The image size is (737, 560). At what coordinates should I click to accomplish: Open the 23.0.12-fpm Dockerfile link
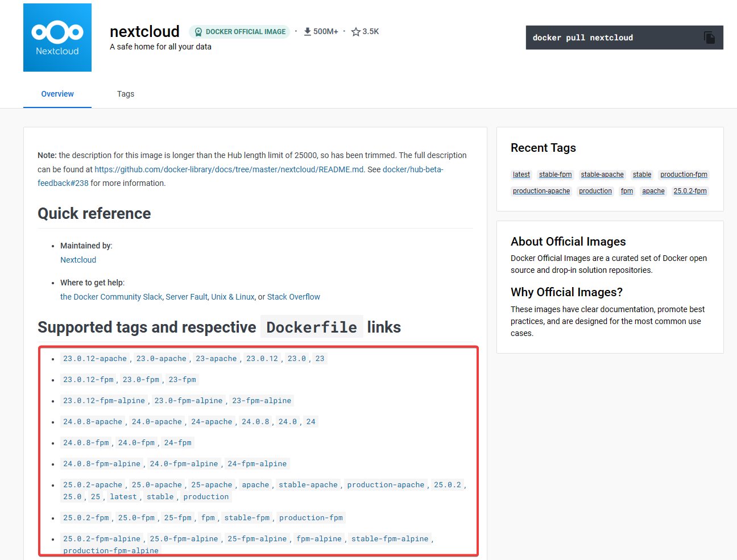click(88, 380)
